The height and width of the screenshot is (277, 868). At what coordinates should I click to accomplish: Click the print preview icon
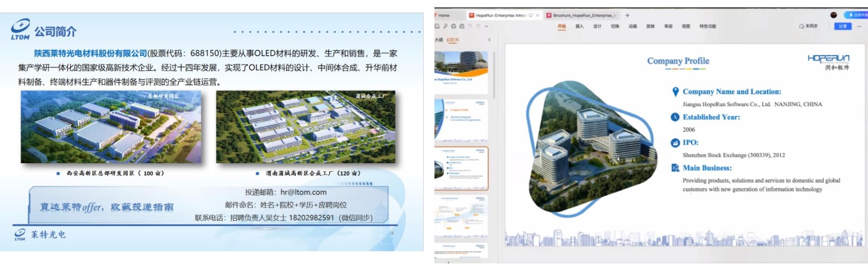point(462,26)
